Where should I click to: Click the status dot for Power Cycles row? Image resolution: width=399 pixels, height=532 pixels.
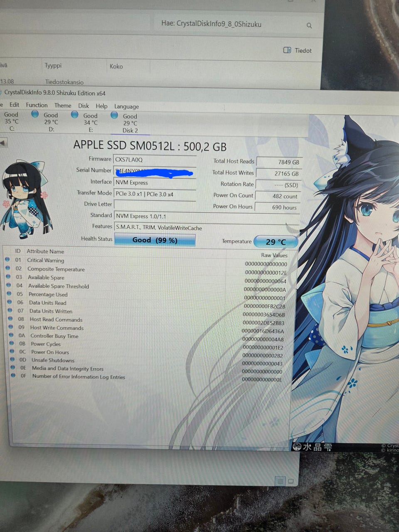pyautogui.click(x=12, y=343)
